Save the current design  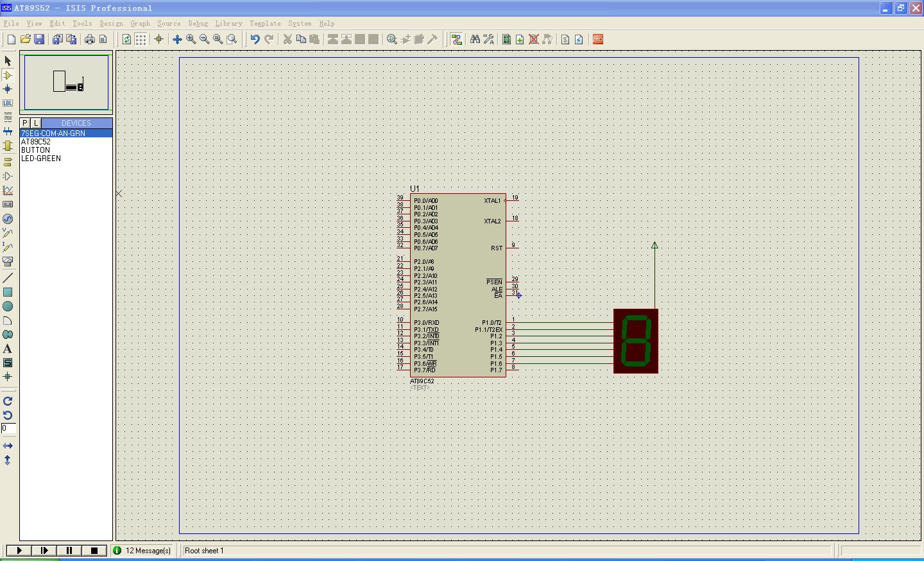point(39,39)
